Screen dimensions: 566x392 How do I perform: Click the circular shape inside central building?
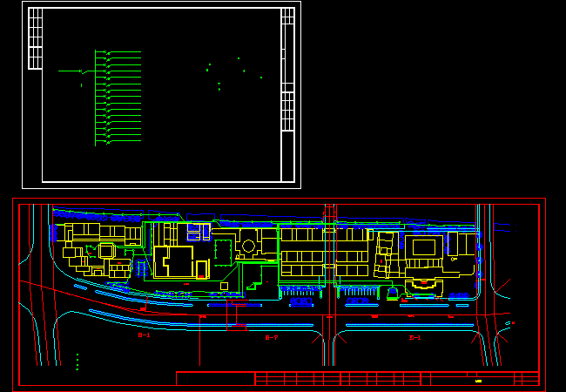click(248, 246)
